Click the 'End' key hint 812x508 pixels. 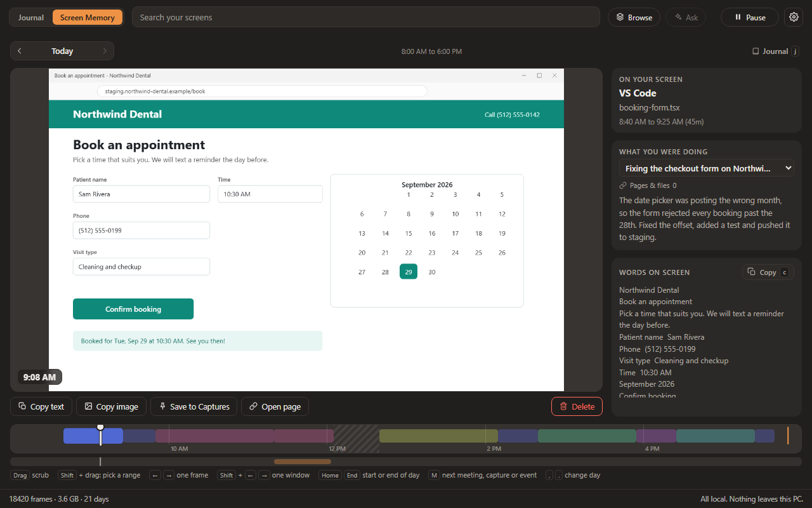[x=351, y=475]
